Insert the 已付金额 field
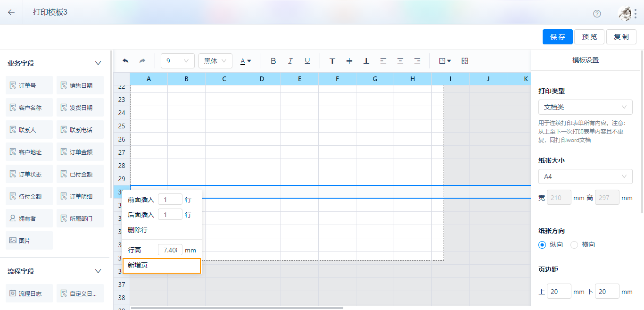This screenshot has width=644, height=310. coord(80,174)
